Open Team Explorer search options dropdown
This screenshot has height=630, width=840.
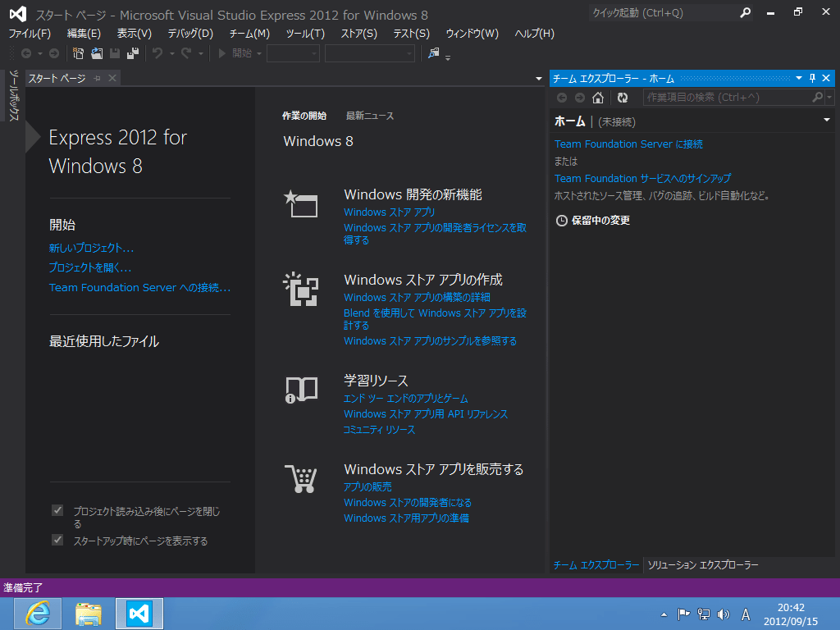[x=829, y=98]
